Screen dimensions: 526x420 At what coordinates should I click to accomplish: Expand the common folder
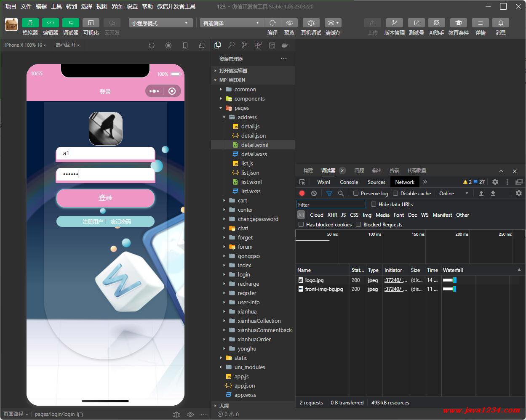[245, 89]
